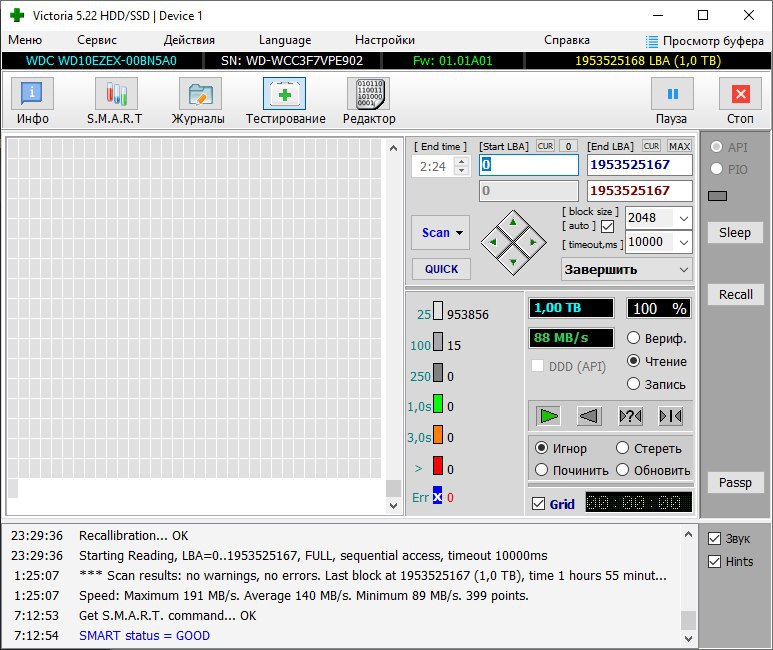The width and height of the screenshot is (773, 650).
Task: Open the Настройки menu
Action: pyautogui.click(x=385, y=40)
